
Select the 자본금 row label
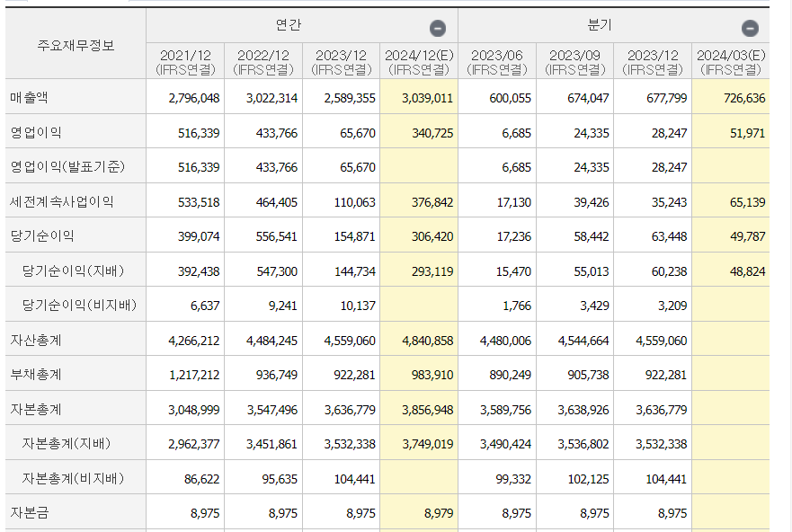pos(30,513)
